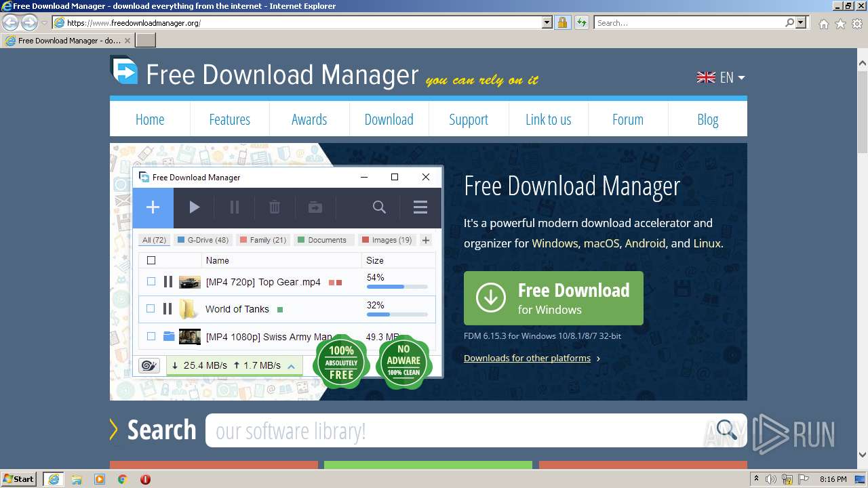Open the IE search provider dropdown arrow
Viewport: 868px width, 488px height.
tap(802, 22)
